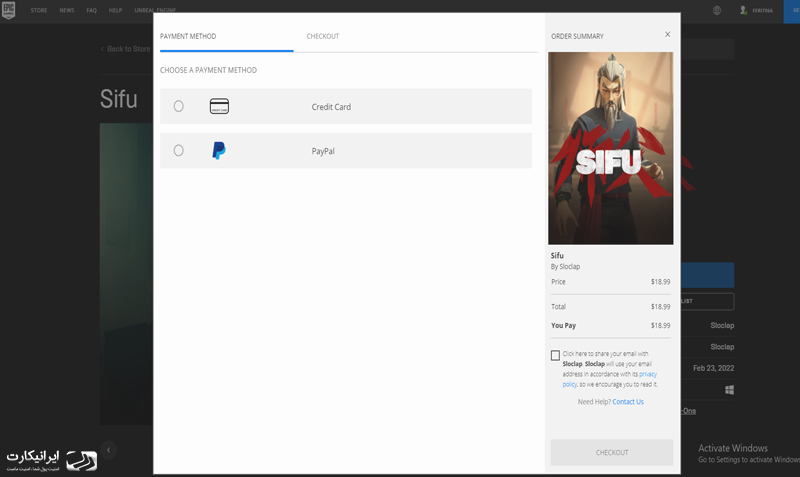Select the PayPal radio button
This screenshot has height=477, width=800.
point(179,150)
